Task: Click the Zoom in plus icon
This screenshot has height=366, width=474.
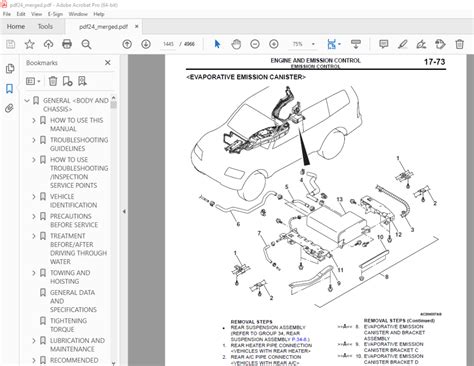Action: [274, 44]
